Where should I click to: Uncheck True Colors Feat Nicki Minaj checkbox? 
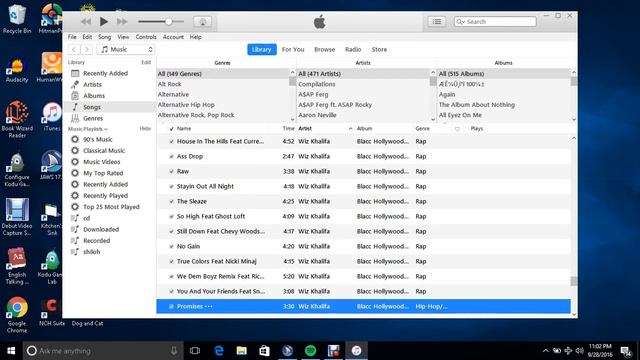point(171,262)
